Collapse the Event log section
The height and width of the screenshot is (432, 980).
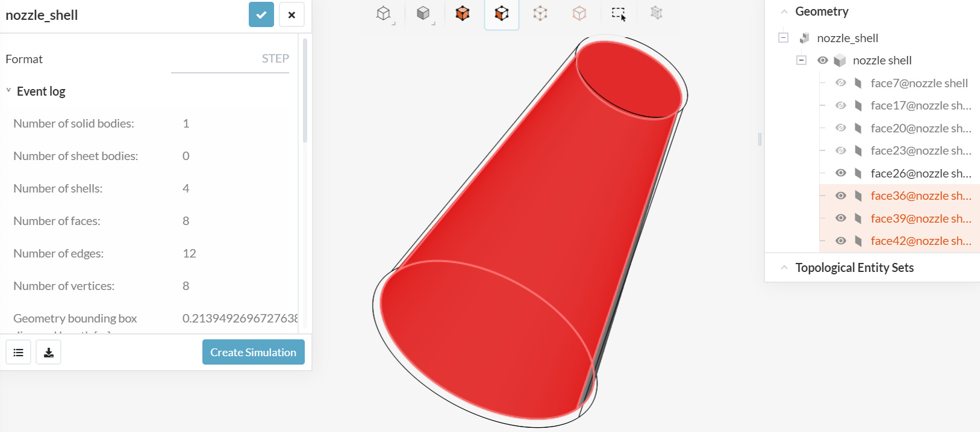pyautogui.click(x=8, y=91)
